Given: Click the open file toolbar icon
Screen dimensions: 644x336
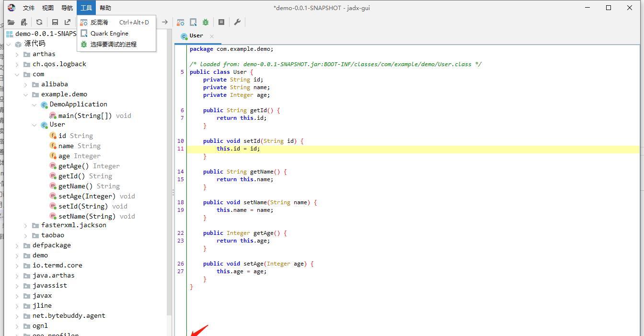Looking at the screenshot, I should pyautogui.click(x=11, y=22).
